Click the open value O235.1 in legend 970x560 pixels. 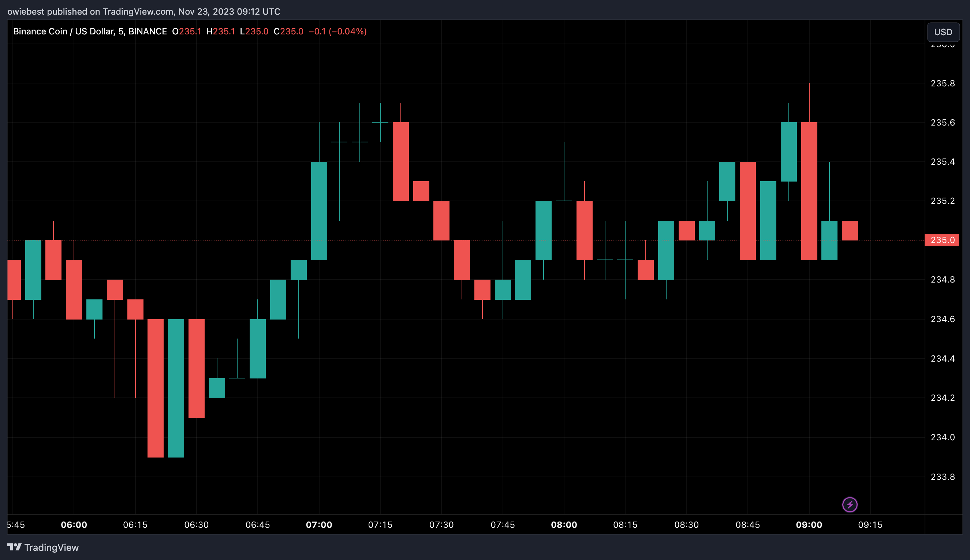187,31
